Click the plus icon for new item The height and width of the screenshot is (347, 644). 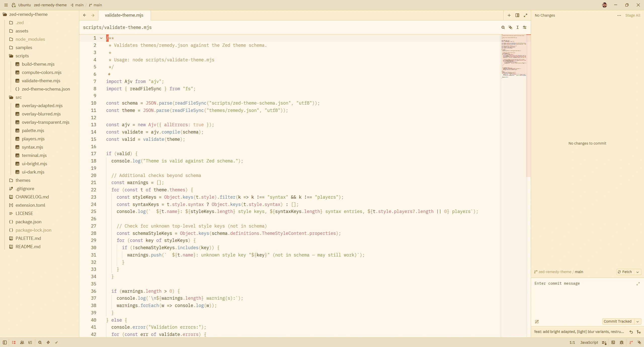pyautogui.click(x=509, y=15)
